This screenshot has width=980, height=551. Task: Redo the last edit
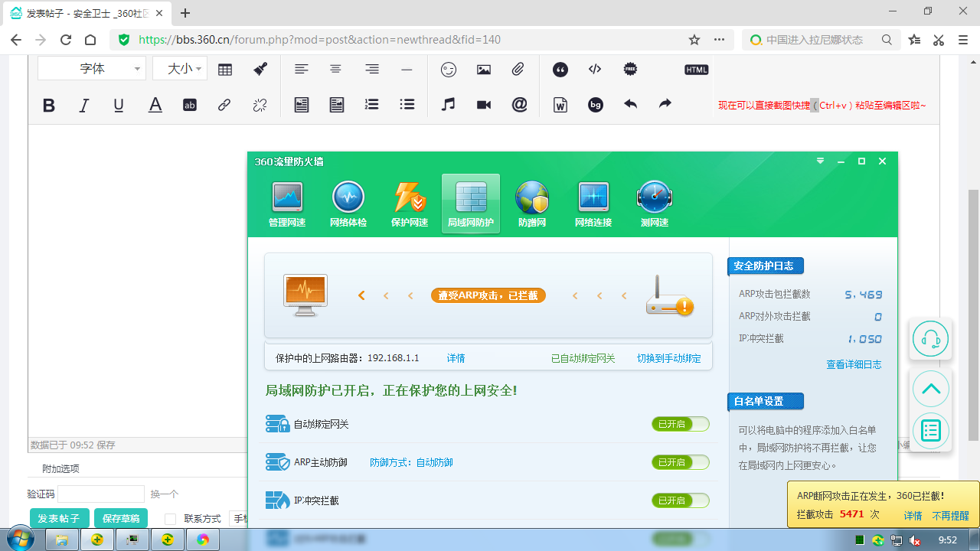click(x=665, y=105)
